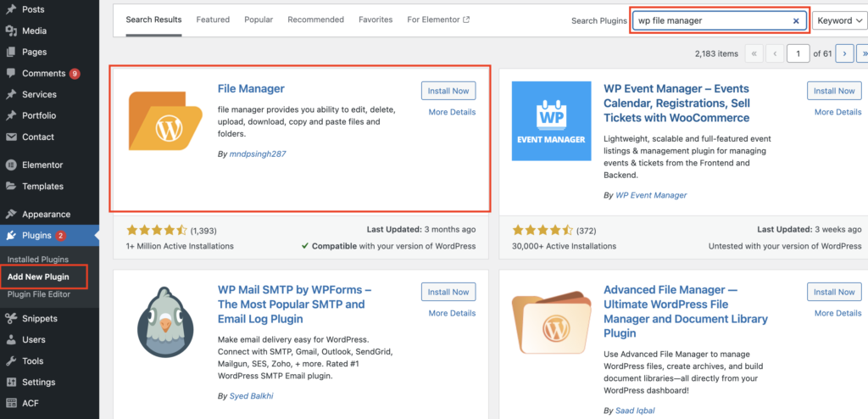Click the Search Plugins input field
Image resolution: width=868 pixels, height=419 pixels.
720,20
